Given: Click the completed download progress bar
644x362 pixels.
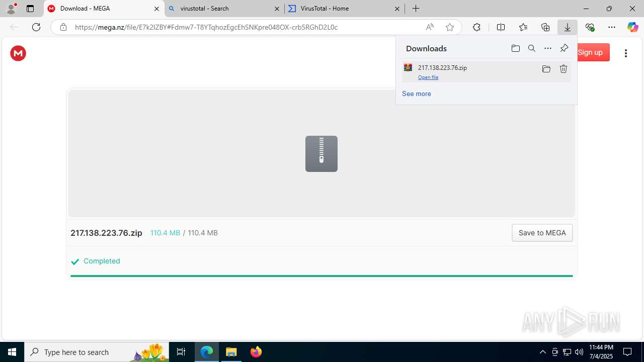Looking at the screenshot, I should (x=321, y=276).
